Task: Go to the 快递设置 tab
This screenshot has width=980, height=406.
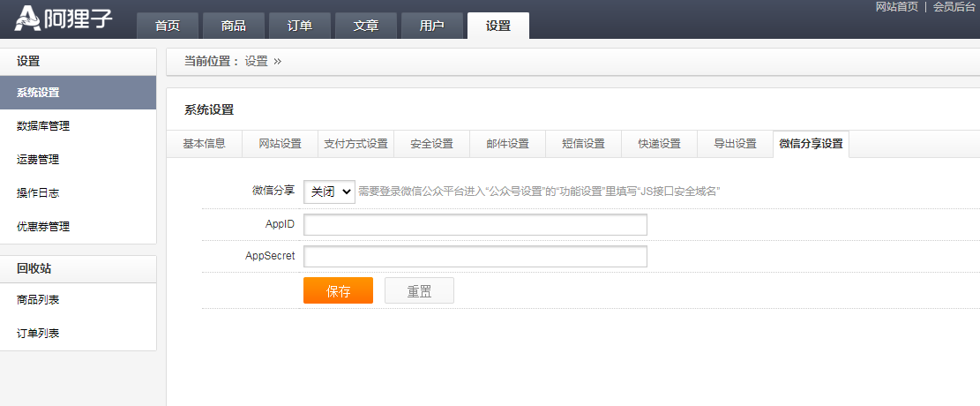Action: (x=659, y=144)
